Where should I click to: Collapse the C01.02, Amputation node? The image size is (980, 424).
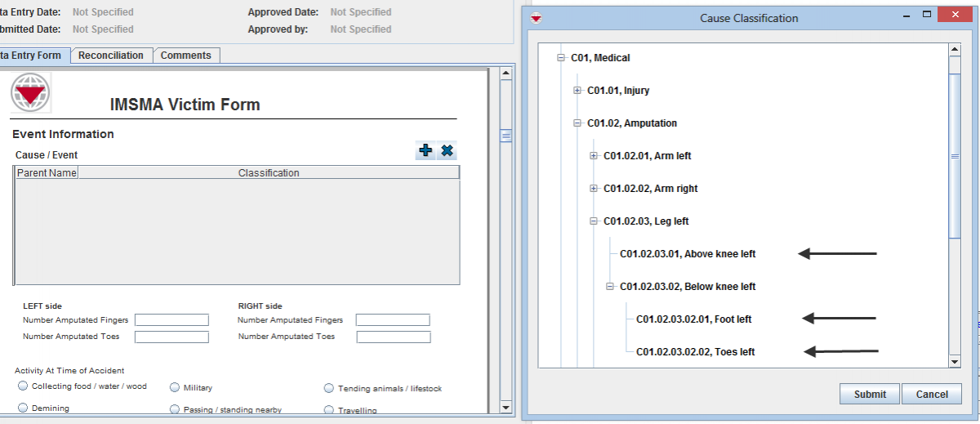[x=577, y=123]
